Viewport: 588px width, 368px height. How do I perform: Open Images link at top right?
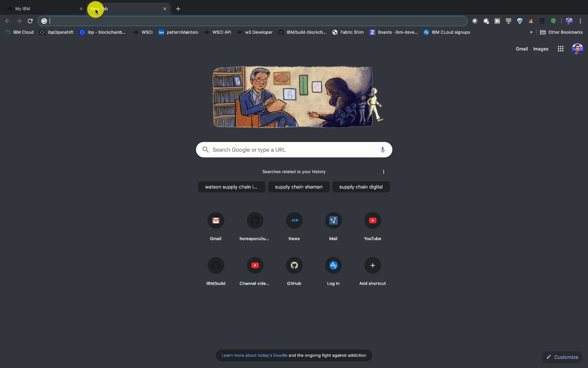541,49
